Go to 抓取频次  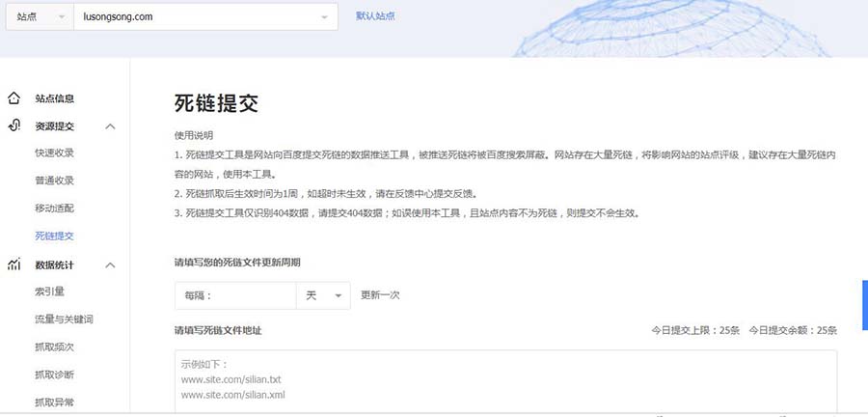54,347
